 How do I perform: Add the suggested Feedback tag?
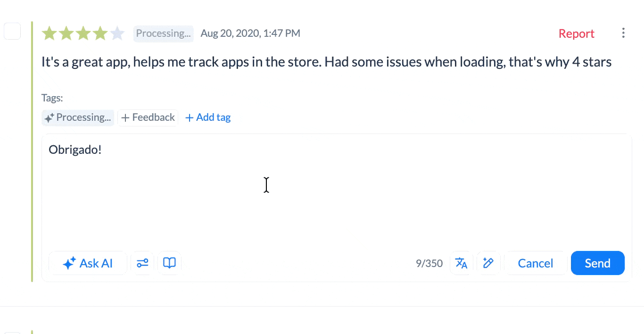pyautogui.click(x=148, y=117)
